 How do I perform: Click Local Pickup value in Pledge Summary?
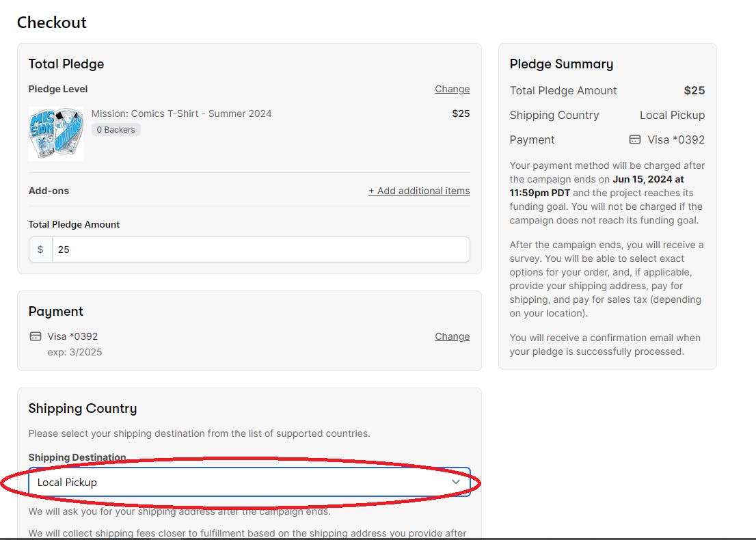pyautogui.click(x=672, y=115)
